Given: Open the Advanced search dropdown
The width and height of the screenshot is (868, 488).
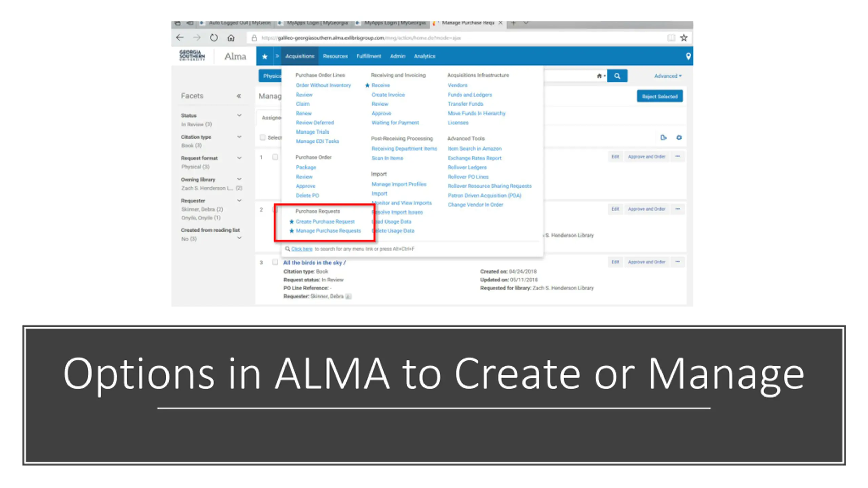Looking at the screenshot, I should tap(668, 76).
